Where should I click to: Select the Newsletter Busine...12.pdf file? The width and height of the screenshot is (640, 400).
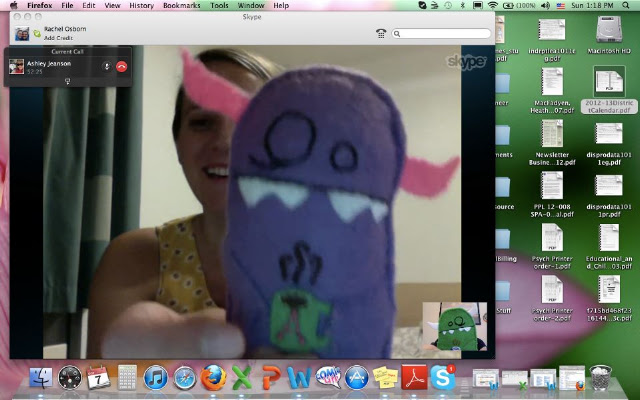tap(552, 143)
